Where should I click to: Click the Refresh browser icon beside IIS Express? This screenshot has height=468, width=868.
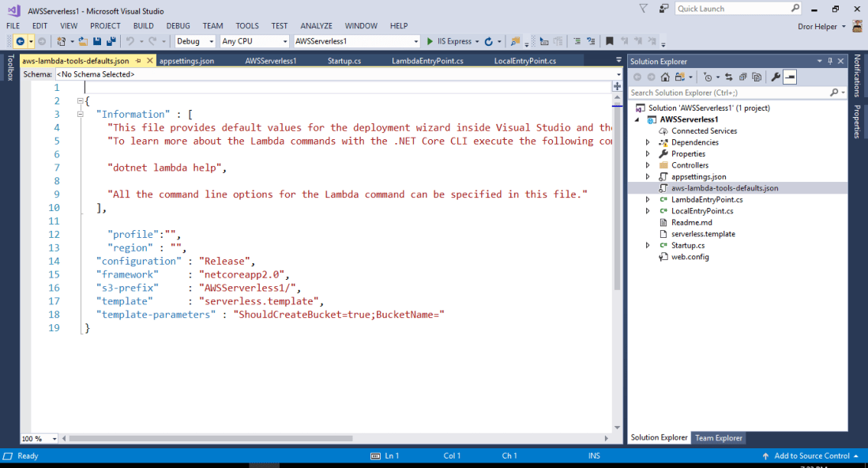488,41
